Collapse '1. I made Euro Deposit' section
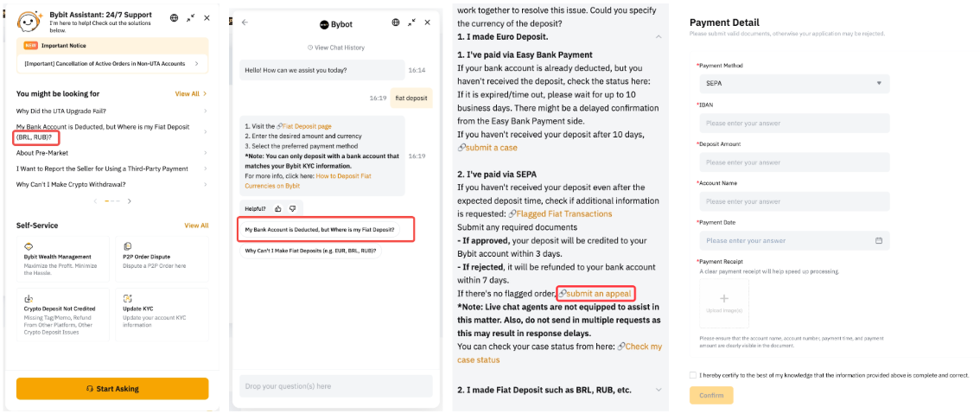 click(657, 37)
